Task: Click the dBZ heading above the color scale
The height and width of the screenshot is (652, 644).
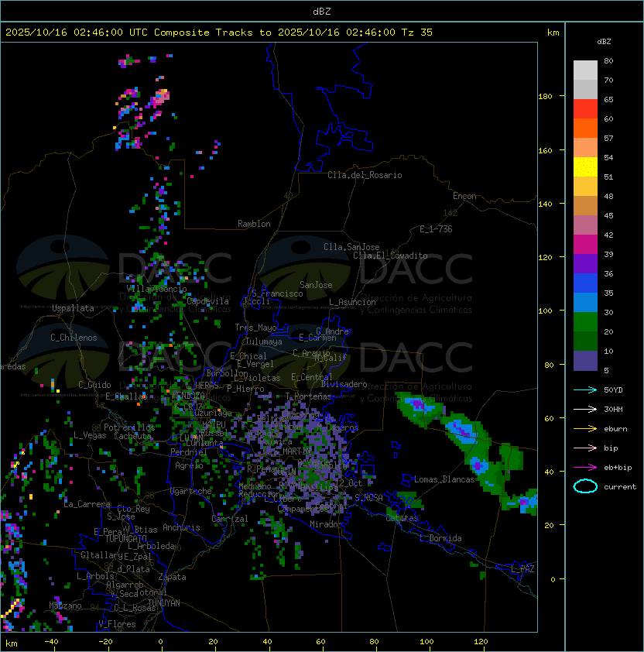Action: click(604, 42)
